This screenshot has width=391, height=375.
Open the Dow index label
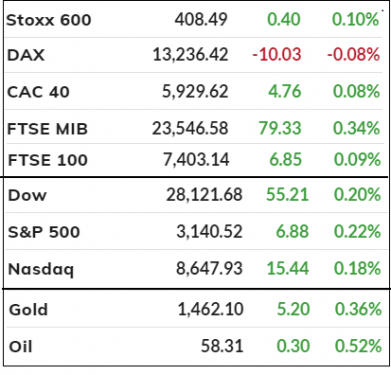pos(27,195)
